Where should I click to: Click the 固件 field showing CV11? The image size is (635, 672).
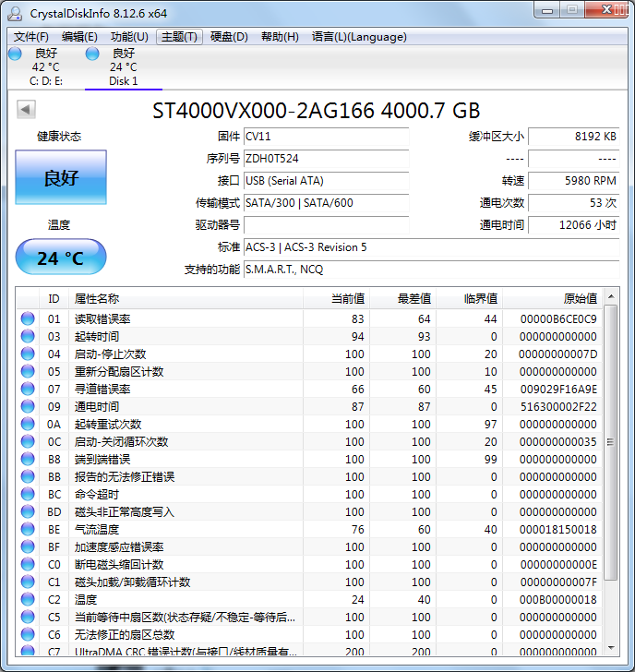point(326,137)
